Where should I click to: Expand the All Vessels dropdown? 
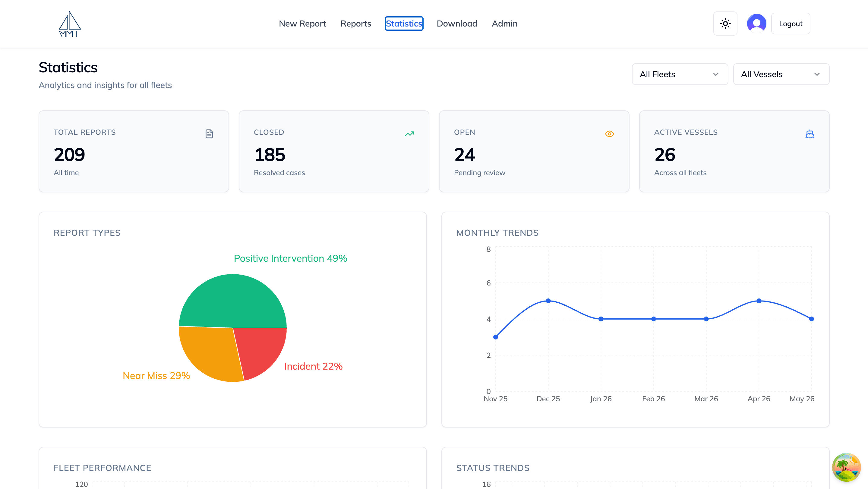tap(781, 74)
